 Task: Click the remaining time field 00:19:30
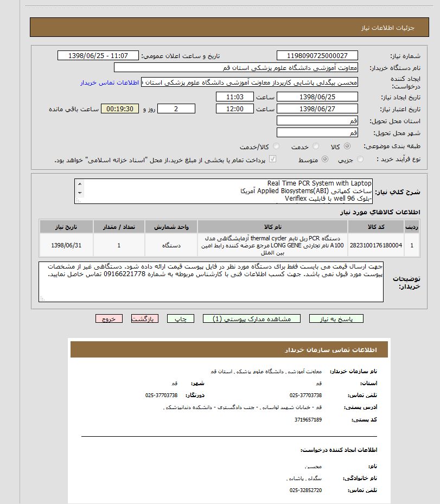[x=120, y=109]
